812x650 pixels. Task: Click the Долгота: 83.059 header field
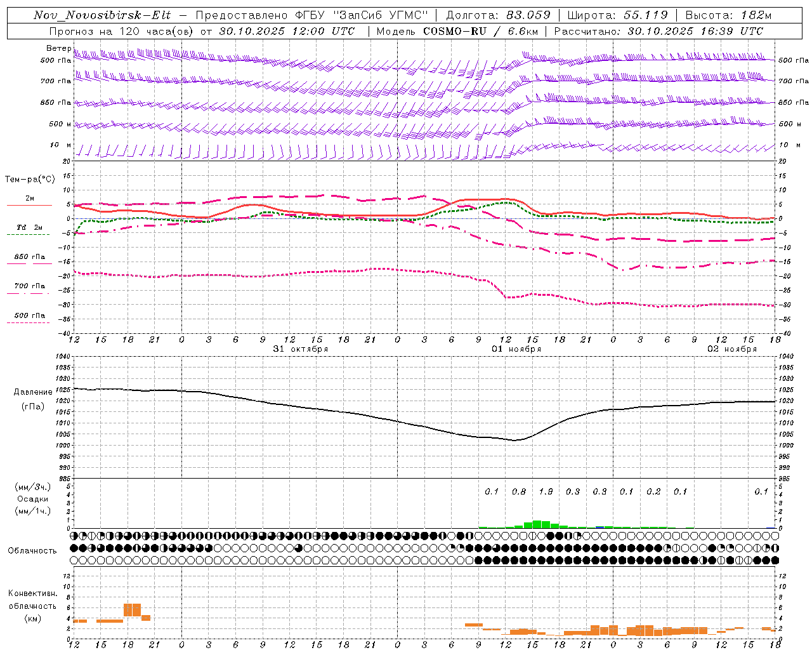(x=499, y=15)
